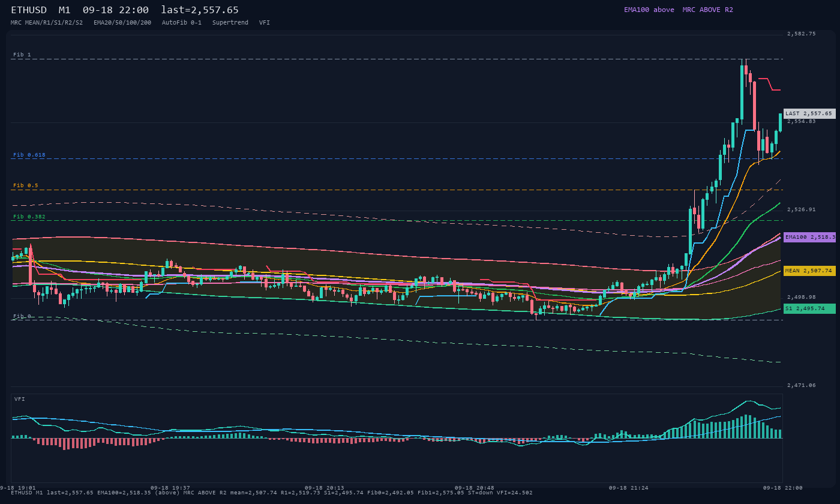
Task: Click the 2,554.83 price axis value
Action: coord(802,121)
